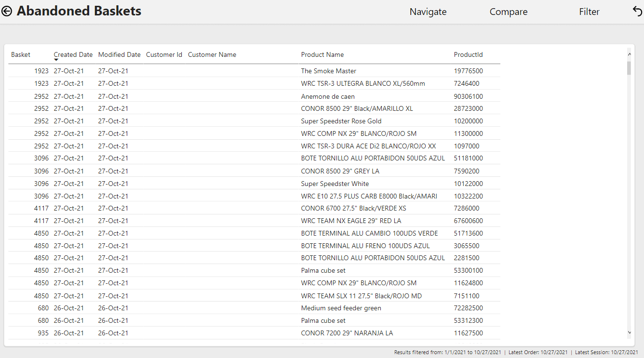
Task: Click ProductId 67600600
Action: 469,221
